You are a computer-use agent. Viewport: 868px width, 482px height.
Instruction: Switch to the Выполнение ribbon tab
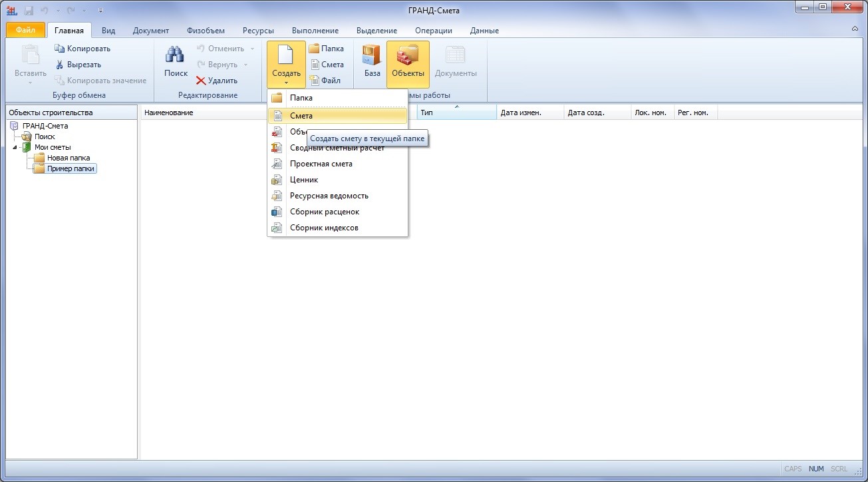pos(315,31)
